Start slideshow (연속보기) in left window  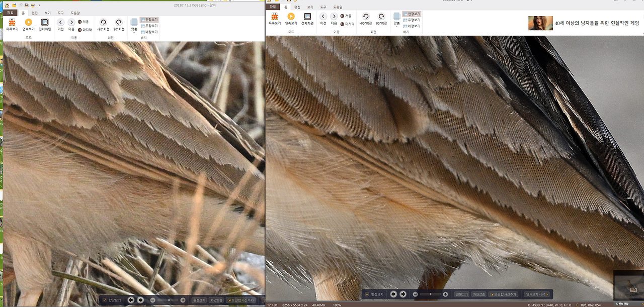tap(29, 25)
